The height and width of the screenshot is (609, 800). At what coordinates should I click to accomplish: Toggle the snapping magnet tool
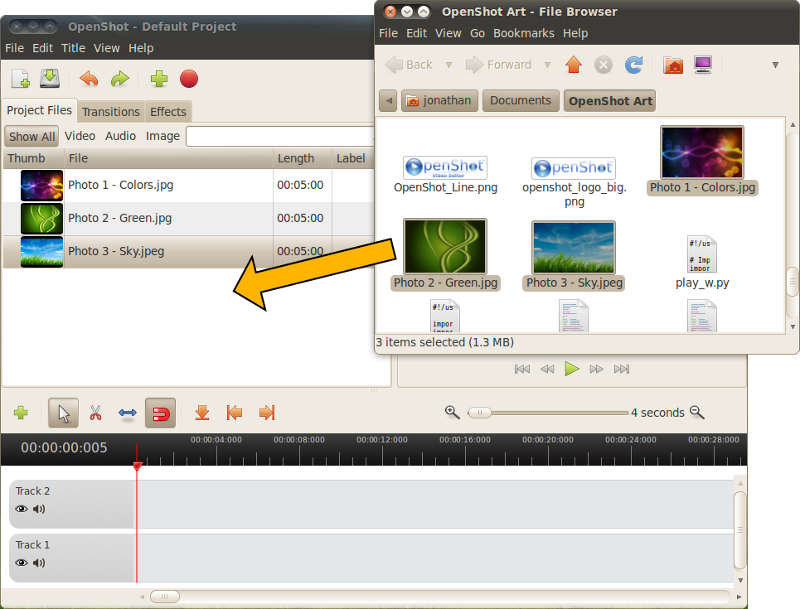161,413
